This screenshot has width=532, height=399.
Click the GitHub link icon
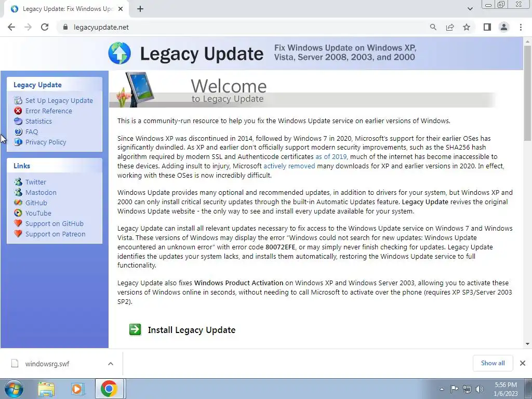coord(18,203)
